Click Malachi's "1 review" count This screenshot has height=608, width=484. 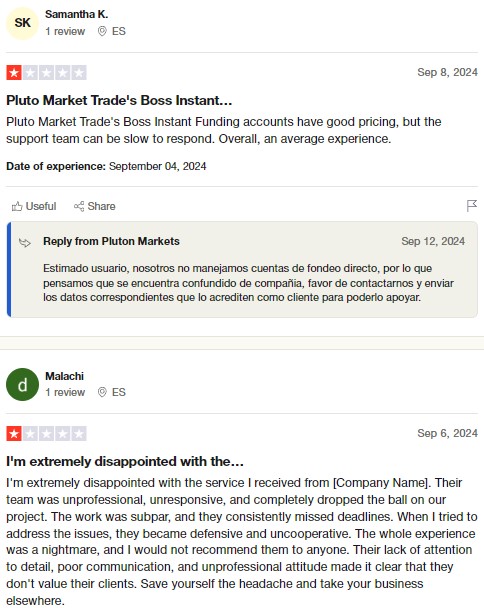tap(65, 392)
